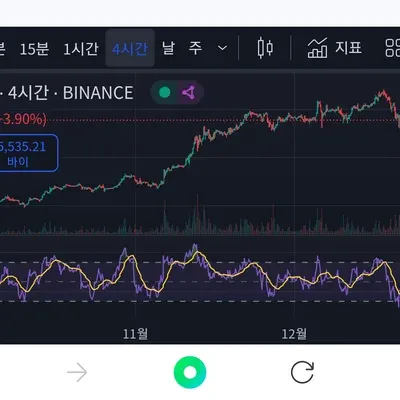The image size is (400, 400).
Task: Switch to the 주 weekly timeframe
Action: 195,48
